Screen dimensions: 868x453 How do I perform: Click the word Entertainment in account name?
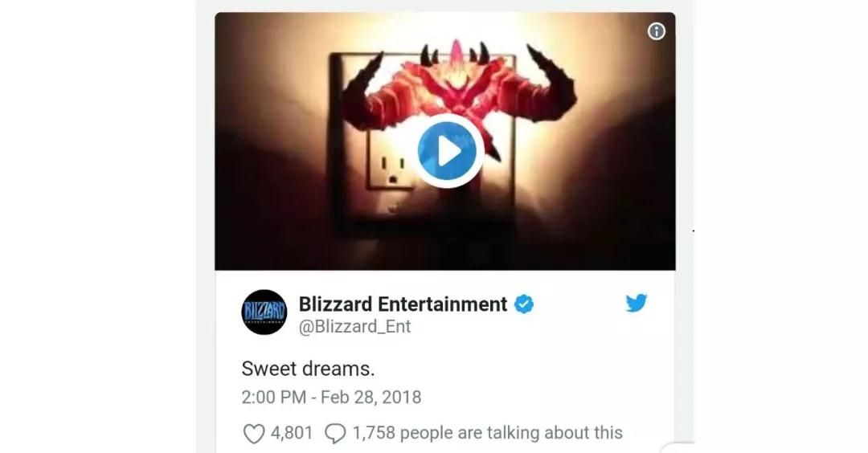point(442,304)
